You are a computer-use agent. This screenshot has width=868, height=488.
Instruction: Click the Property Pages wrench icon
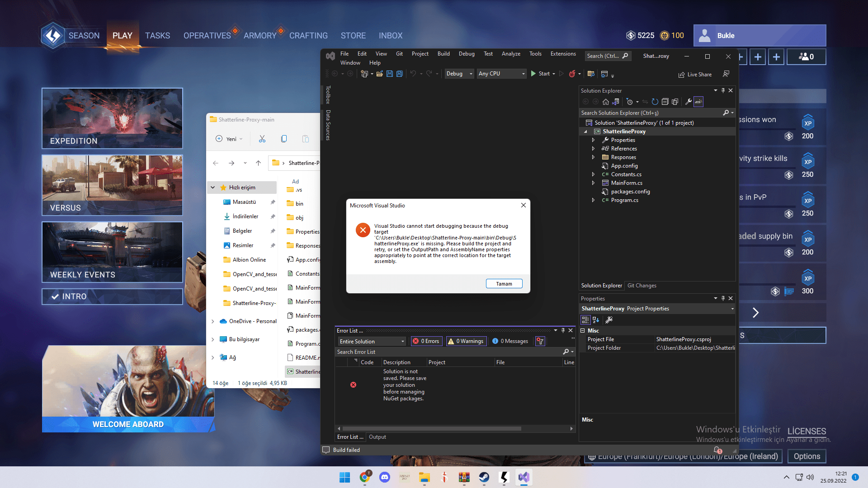[609, 320]
